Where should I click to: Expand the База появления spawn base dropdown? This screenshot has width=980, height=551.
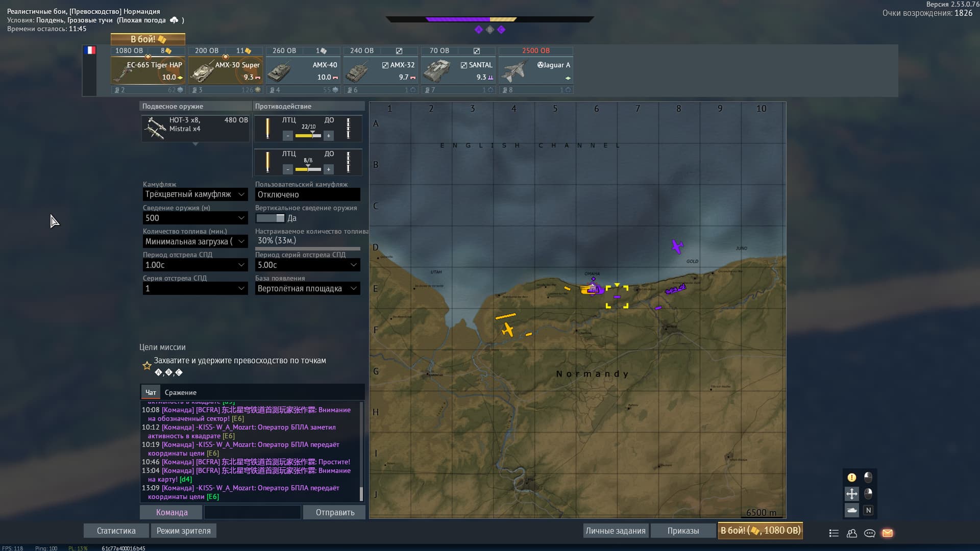(x=307, y=289)
